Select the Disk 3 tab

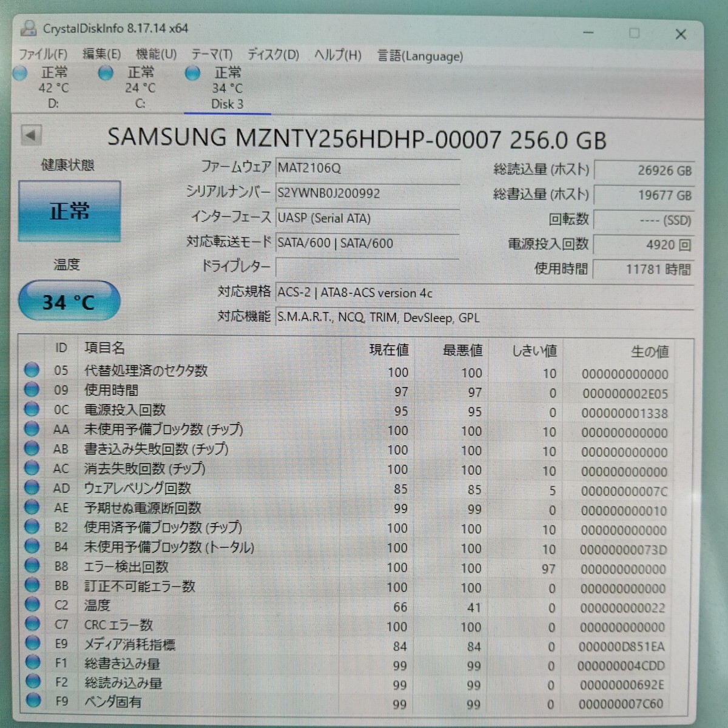click(x=227, y=89)
